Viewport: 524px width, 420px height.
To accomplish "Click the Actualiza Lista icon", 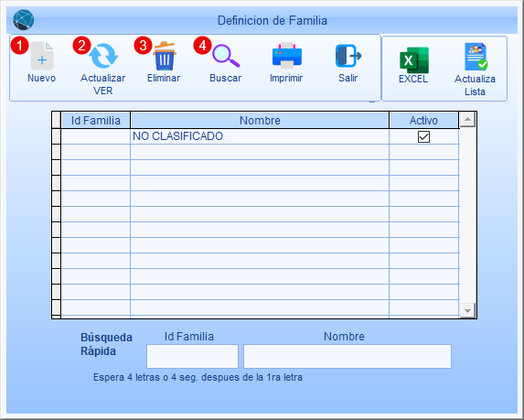I will click(x=476, y=57).
